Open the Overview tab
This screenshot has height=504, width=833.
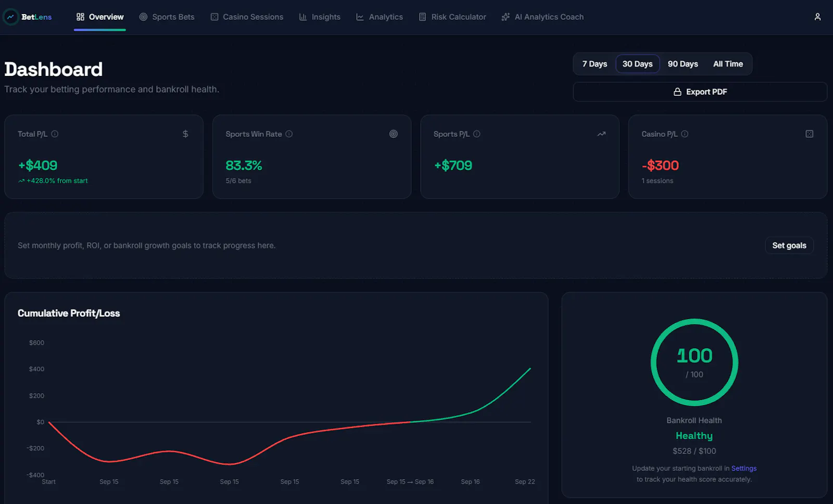coord(100,17)
